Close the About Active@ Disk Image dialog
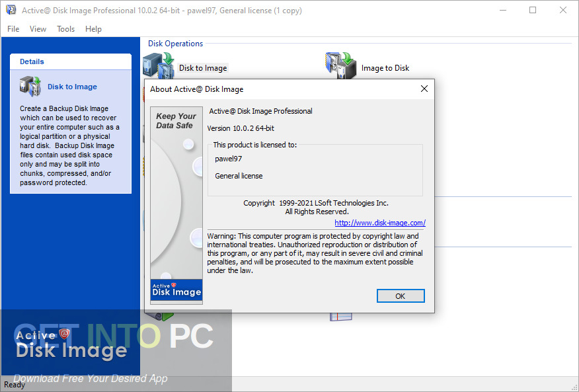Screen dimensions: 579x392 pos(424,89)
